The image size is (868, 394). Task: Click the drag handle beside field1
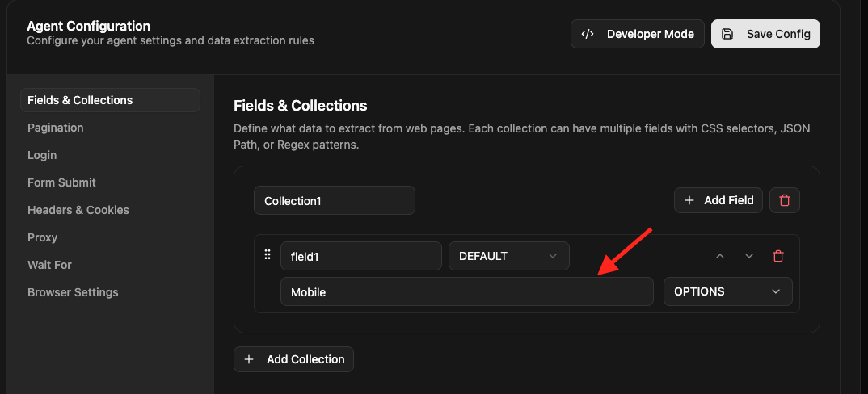(x=268, y=255)
